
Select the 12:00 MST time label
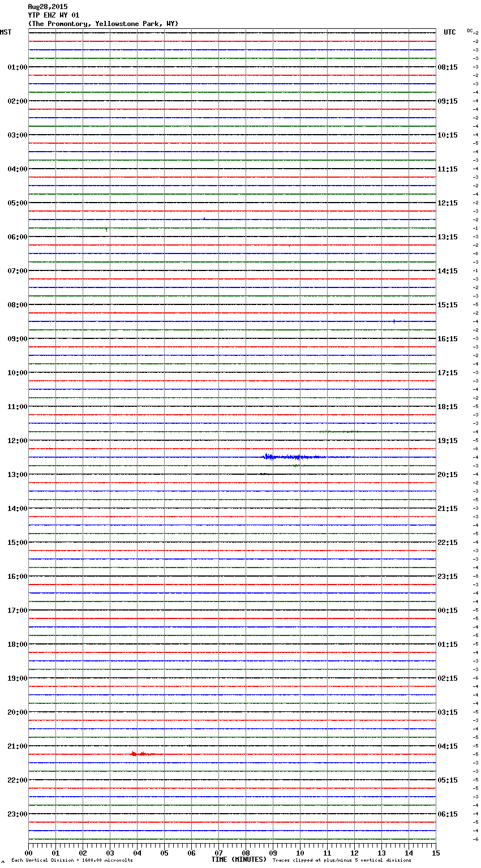click(x=17, y=441)
